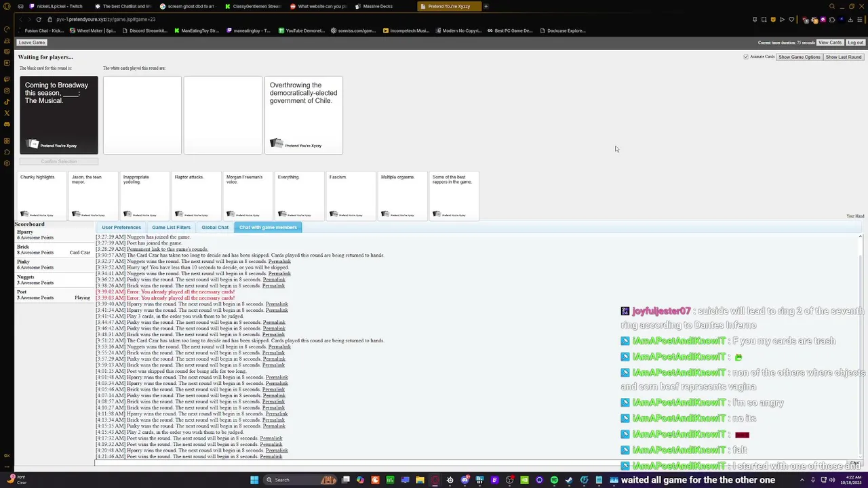Select Chat with game members tab
Image resolution: width=868 pixels, height=488 pixels.
pos(268,227)
